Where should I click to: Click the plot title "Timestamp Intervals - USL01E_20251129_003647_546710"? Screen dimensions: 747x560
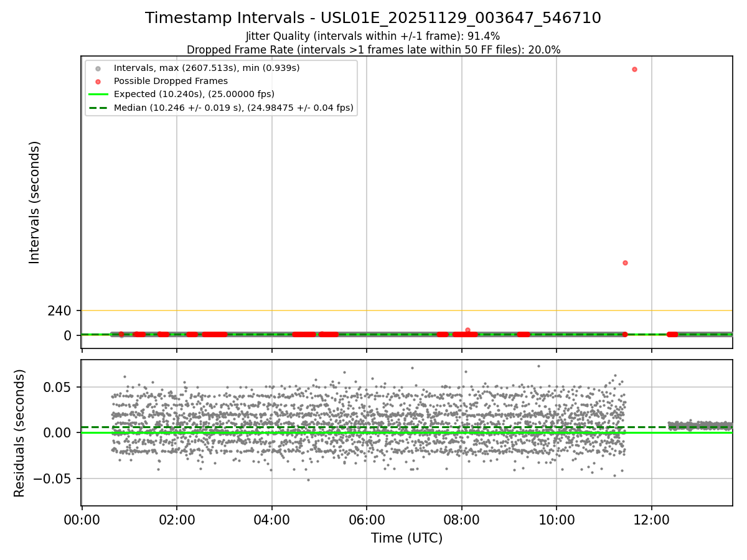pyautogui.click(x=373, y=18)
